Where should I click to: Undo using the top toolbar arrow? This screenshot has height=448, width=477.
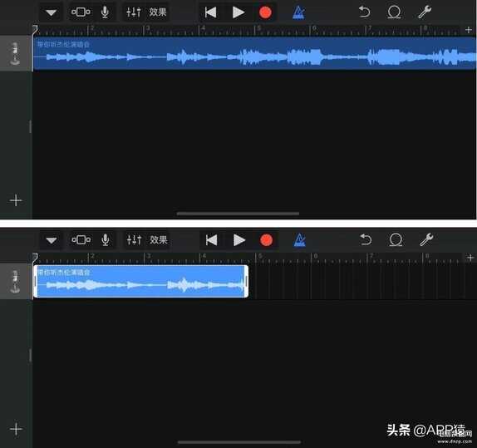[x=364, y=12]
